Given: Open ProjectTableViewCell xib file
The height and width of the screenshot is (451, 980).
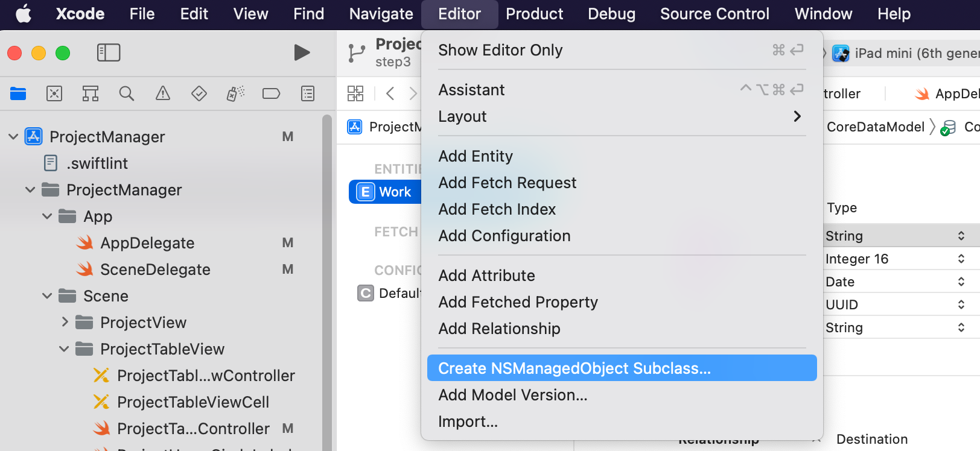Looking at the screenshot, I should (x=193, y=402).
